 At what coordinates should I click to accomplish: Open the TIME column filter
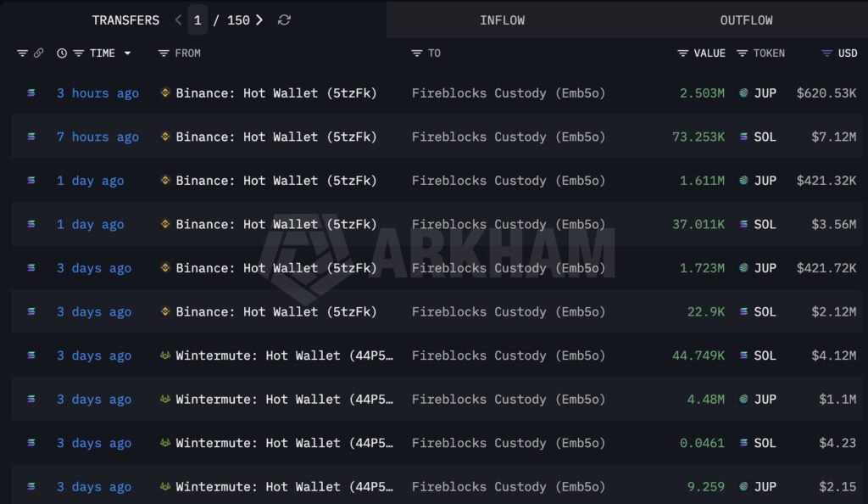pyautogui.click(x=79, y=53)
